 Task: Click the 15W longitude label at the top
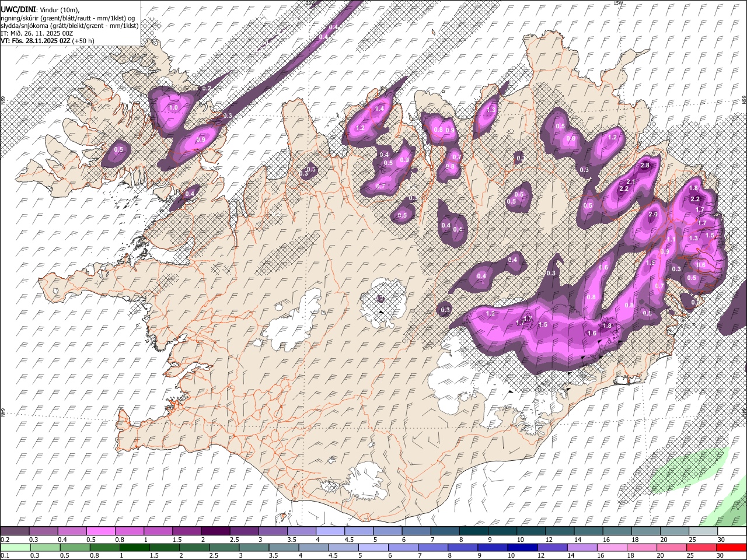[619, 3]
